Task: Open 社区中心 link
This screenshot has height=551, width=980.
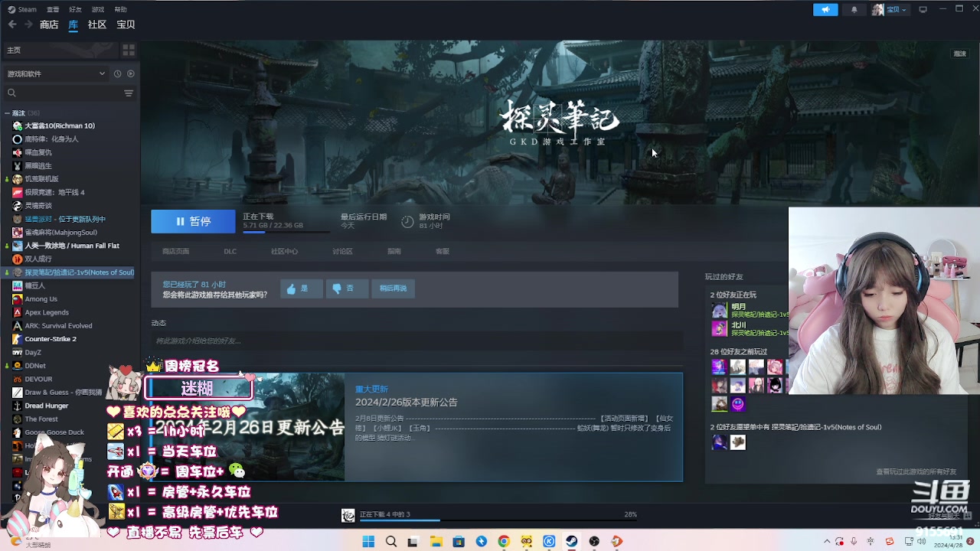Action: coord(284,251)
